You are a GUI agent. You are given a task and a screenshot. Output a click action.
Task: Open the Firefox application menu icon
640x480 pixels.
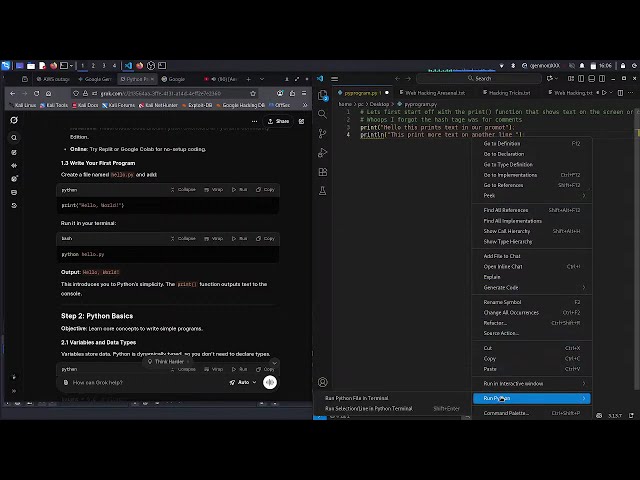click(x=304, y=93)
